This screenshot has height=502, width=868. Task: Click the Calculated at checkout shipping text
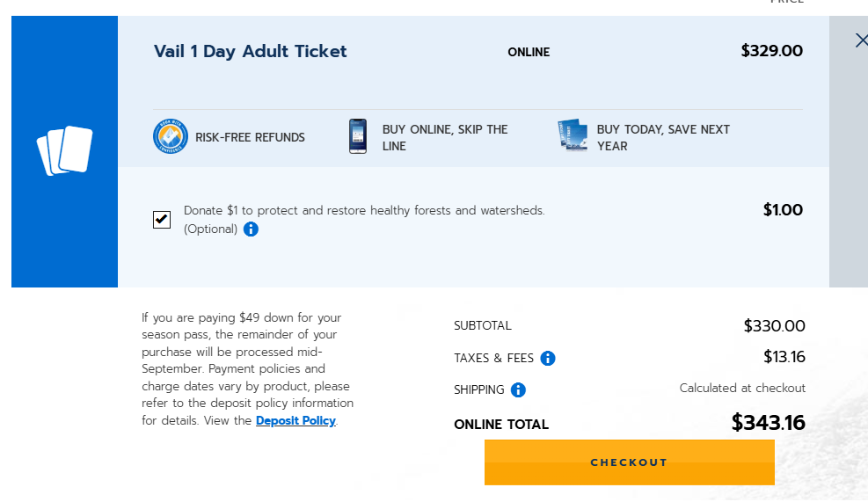pos(742,388)
